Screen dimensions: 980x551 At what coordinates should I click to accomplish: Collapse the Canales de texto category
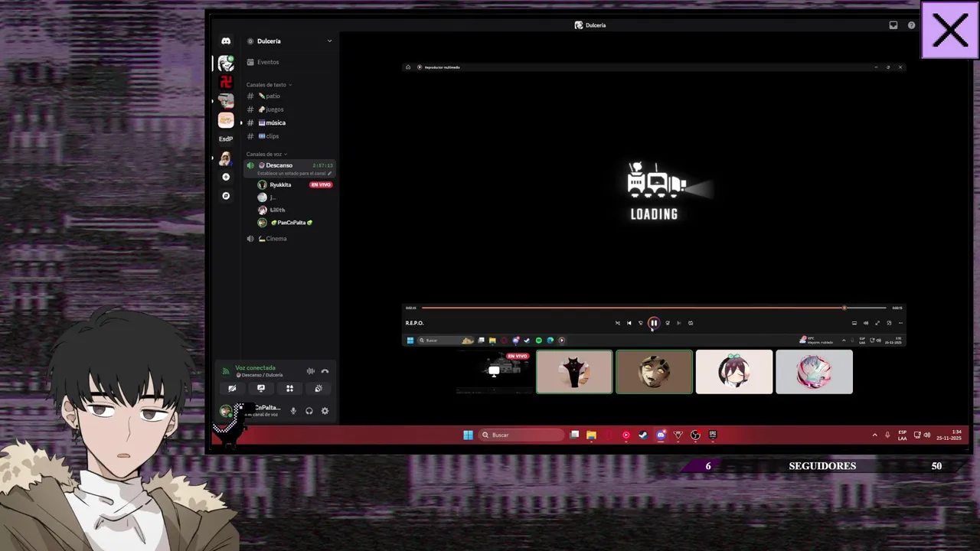coord(269,85)
